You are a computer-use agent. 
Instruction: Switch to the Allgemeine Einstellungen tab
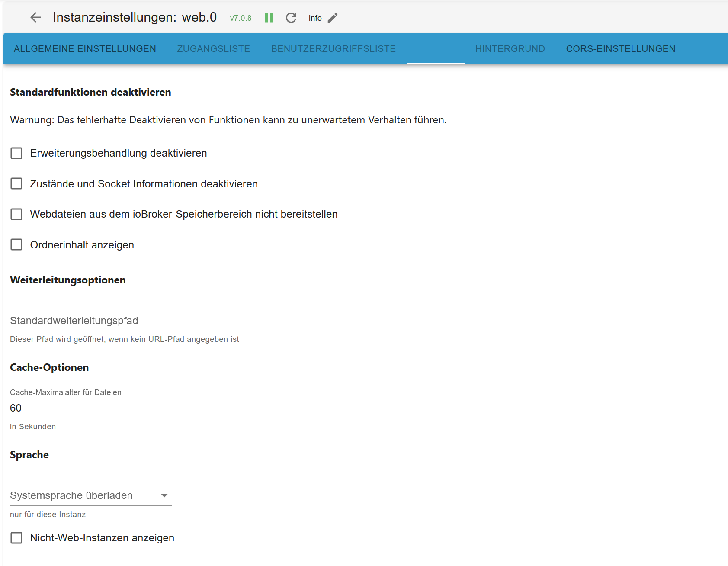85,49
